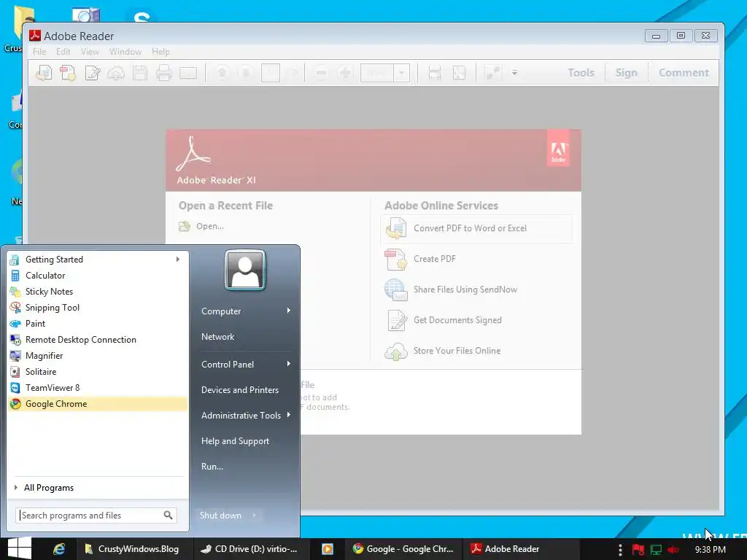Click the user account picture
Screen dimensions: 747x560
tap(245, 270)
